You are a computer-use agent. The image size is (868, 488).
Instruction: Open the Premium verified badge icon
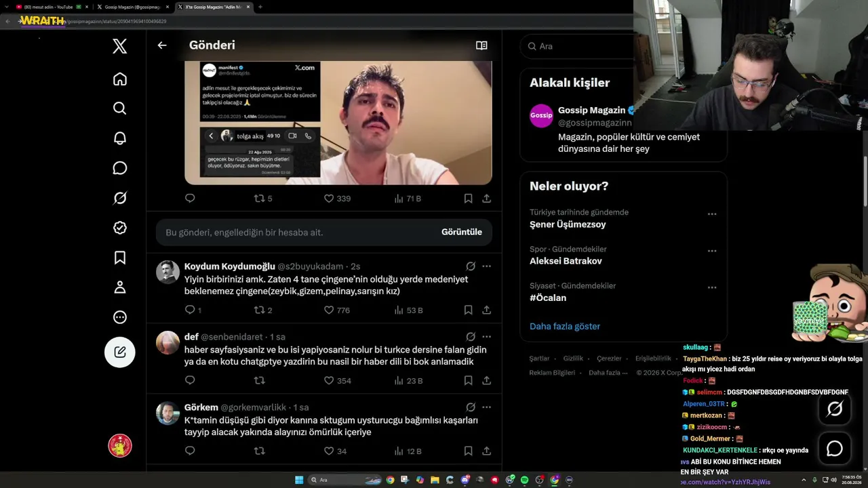[x=120, y=228]
